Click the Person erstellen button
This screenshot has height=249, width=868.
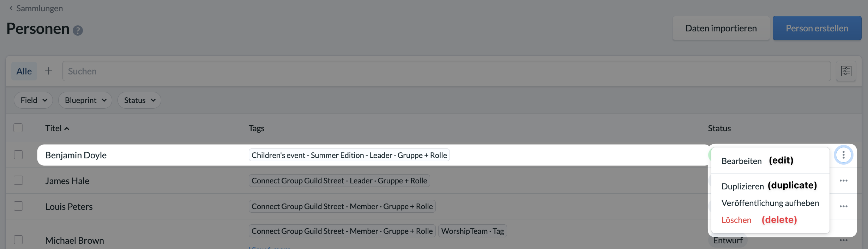coord(817,28)
